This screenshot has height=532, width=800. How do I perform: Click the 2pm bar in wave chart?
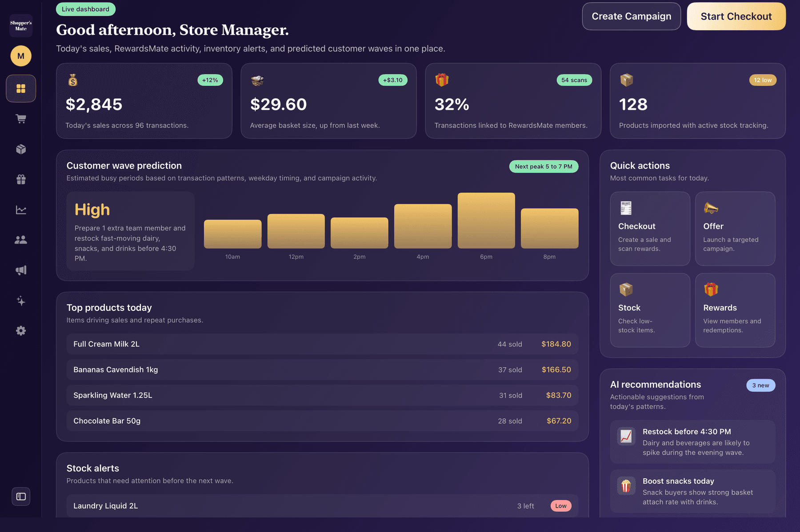(360, 233)
